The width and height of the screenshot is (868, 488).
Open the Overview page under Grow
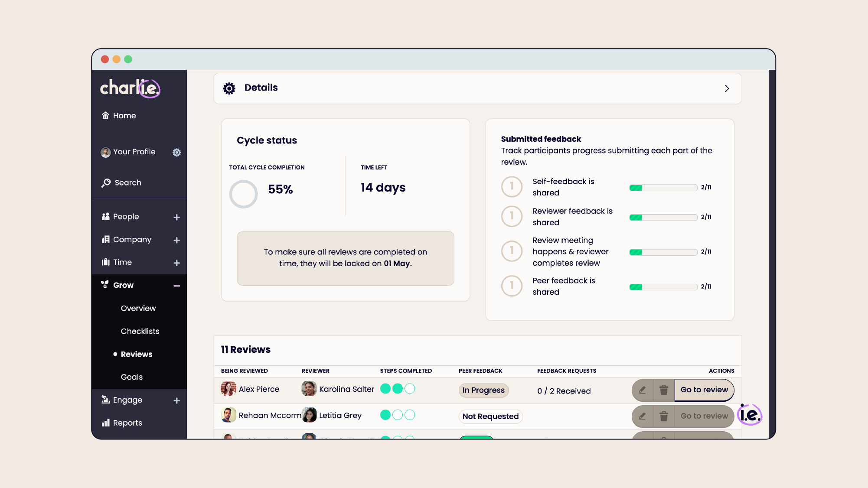click(x=138, y=308)
